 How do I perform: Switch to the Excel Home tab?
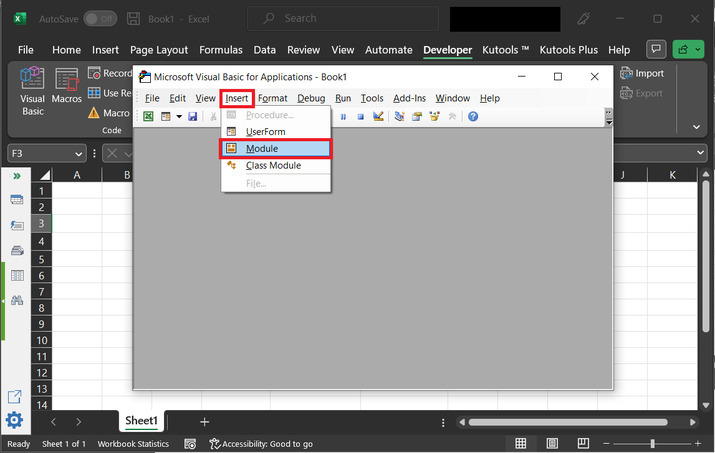(x=66, y=50)
